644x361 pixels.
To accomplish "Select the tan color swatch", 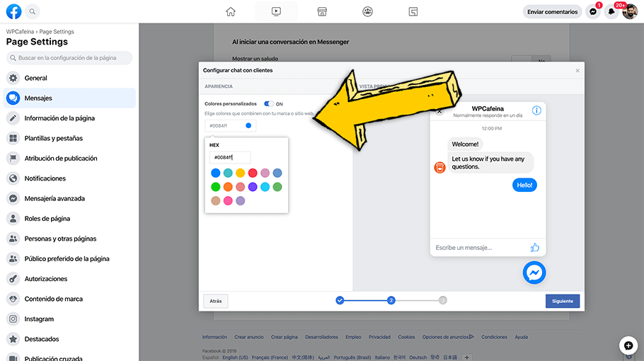I will click(216, 201).
